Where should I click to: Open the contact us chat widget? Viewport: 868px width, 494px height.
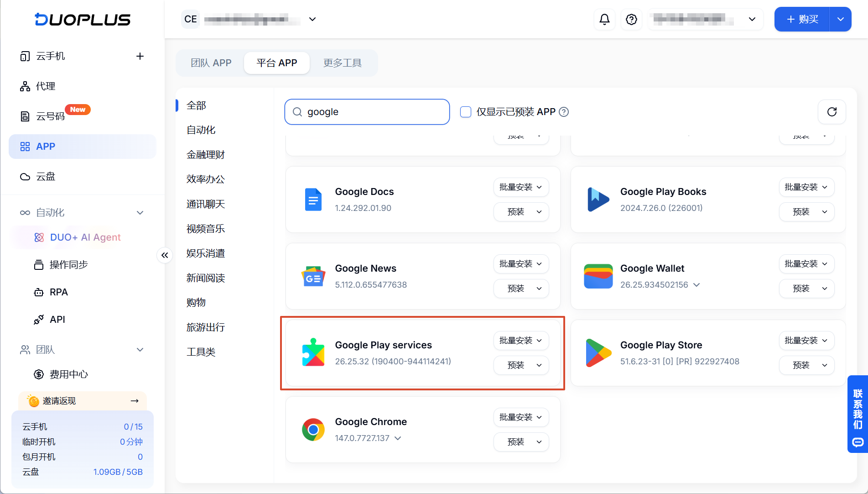pyautogui.click(x=858, y=414)
